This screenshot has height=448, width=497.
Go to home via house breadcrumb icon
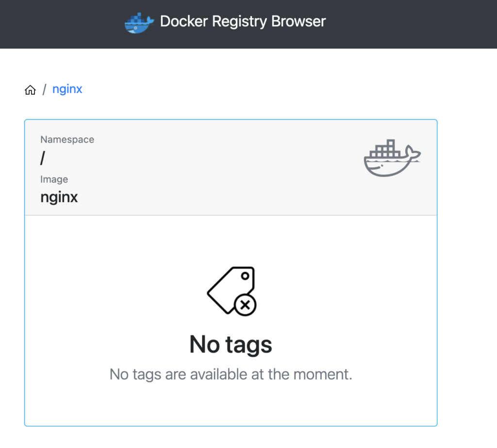click(x=30, y=90)
